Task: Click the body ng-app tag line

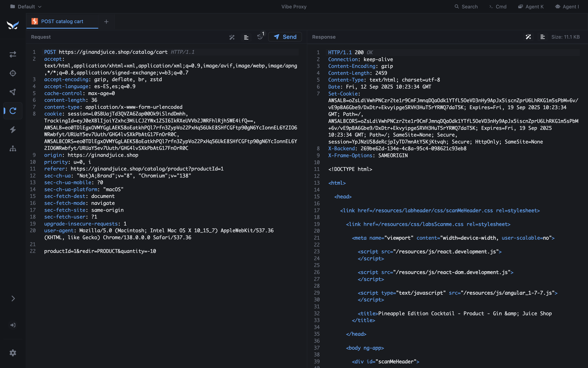Action: click(365, 348)
